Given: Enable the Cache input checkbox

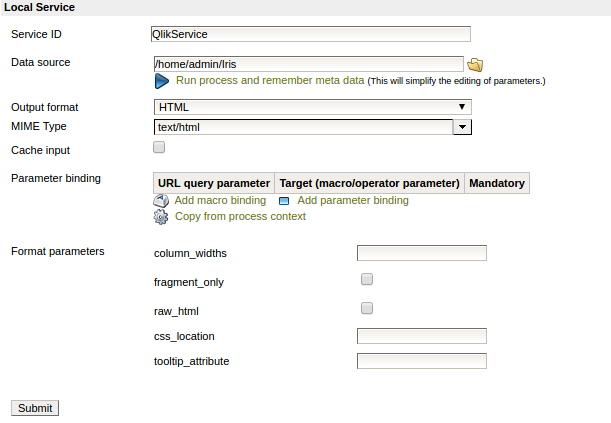Looking at the screenshot, I should [x=159, y=148].
